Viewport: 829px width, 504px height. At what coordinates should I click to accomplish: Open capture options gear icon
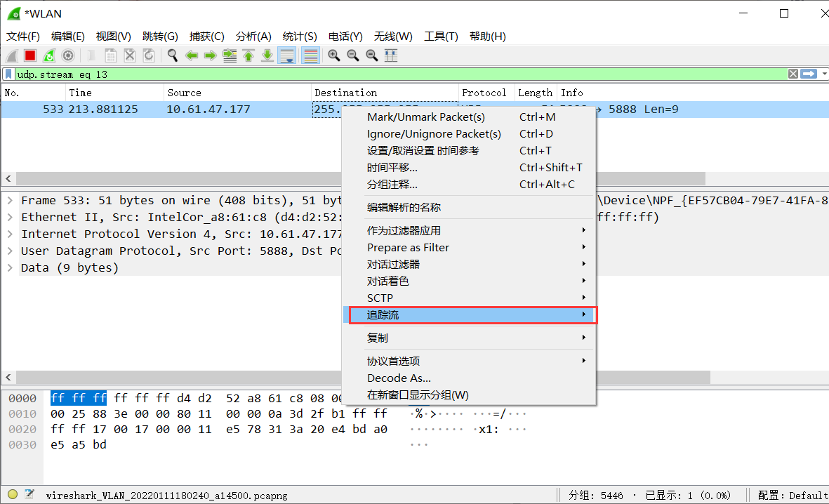point(68,55)
